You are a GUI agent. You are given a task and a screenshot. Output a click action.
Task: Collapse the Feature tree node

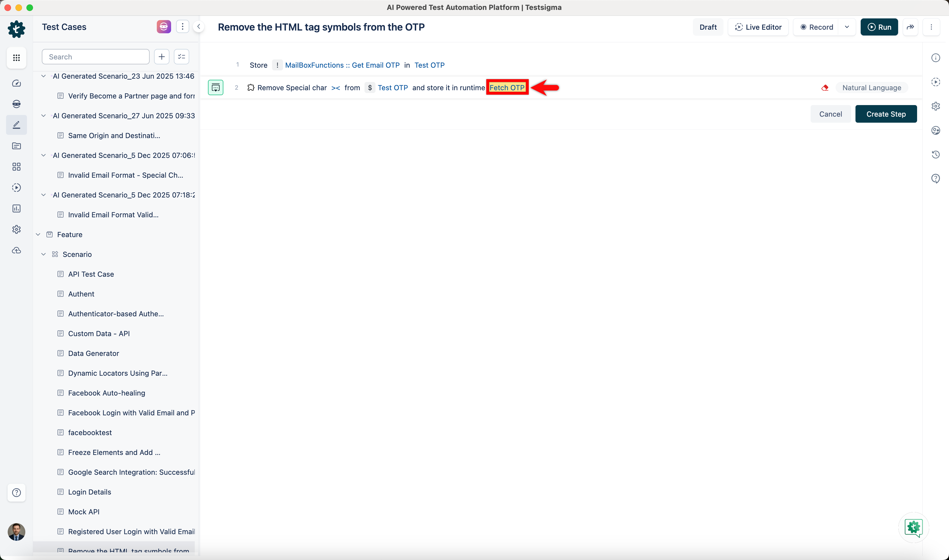pyautogui.click(x=38, y=234)
